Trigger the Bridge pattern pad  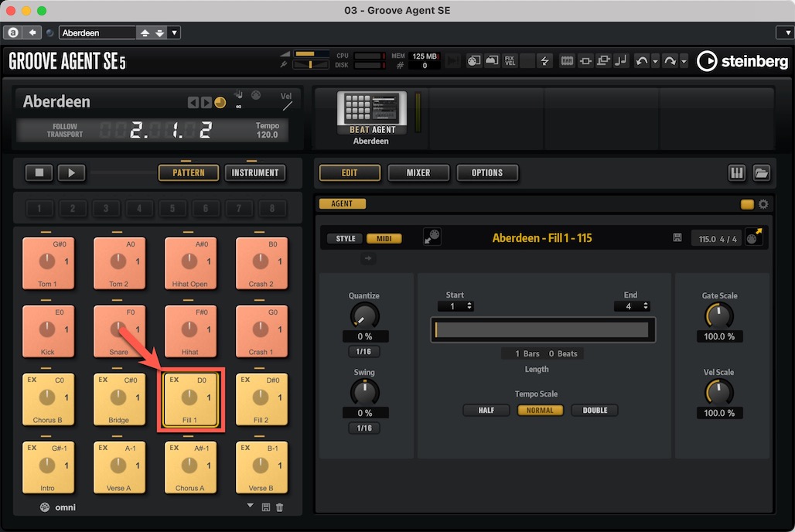click(119, 400)
